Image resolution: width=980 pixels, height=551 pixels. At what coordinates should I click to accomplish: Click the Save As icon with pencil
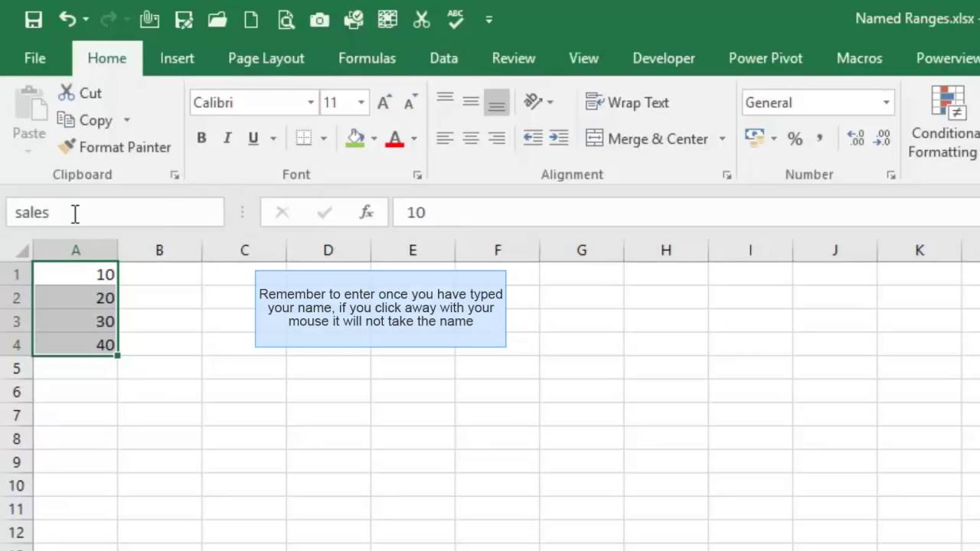(184, 19)
